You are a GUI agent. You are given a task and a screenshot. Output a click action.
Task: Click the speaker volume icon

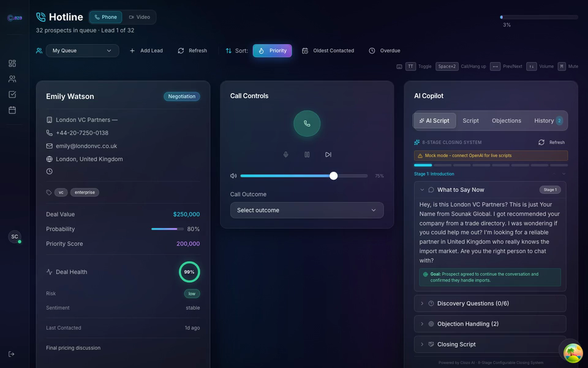pos(233,175)
